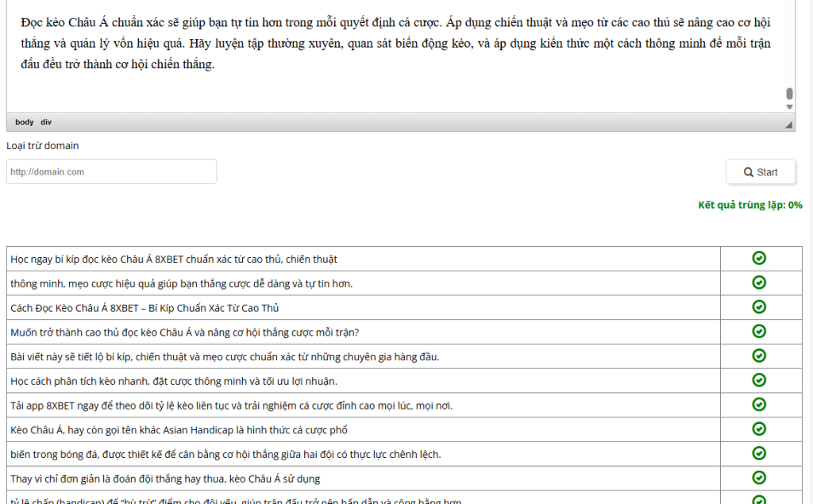Toggle the checkmark on the last "tỷ lệ chấp (handicap)" row
The image size is (813, 504).
[x=760, y=498]
